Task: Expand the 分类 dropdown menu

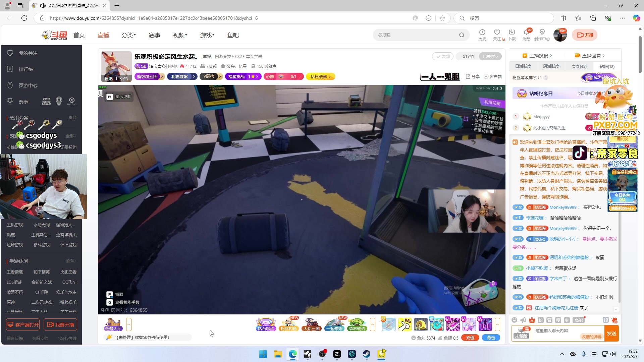Action: pos(128,35)
